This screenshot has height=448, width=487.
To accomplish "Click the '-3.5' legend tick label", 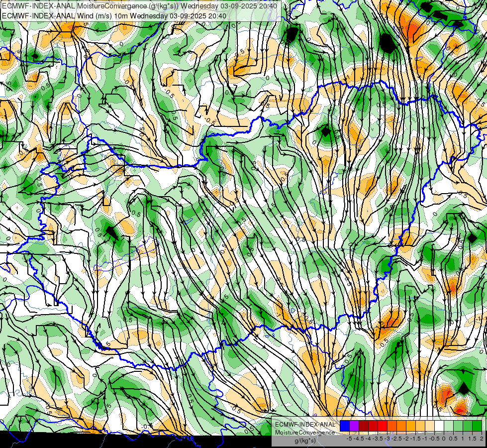I will pyautogui.click(x=378, y=439).
